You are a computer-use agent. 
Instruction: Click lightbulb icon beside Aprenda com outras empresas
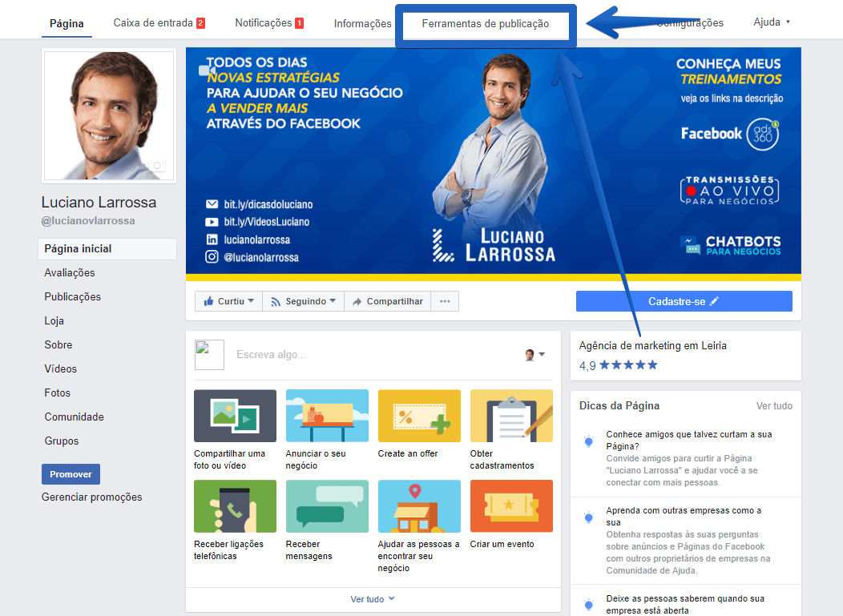(x=589, y=518)
